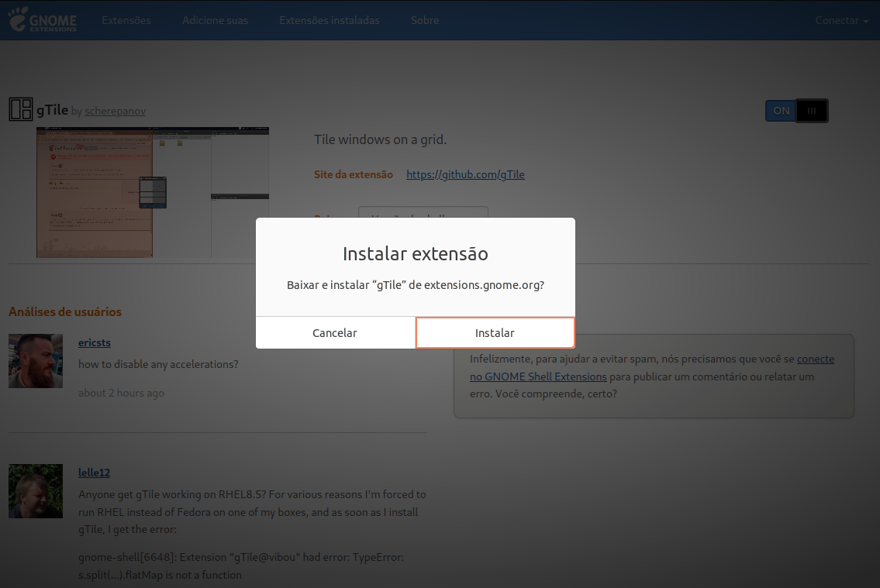Open the Sobre page
880x588 pixels.
point(424,20)
